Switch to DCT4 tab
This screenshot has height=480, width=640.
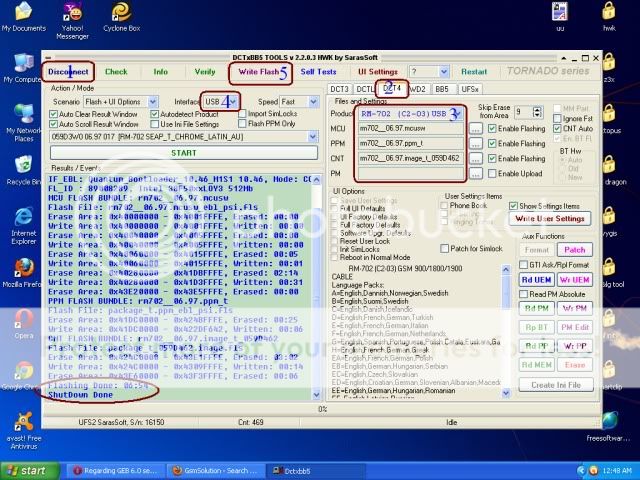tap(392, 88)
